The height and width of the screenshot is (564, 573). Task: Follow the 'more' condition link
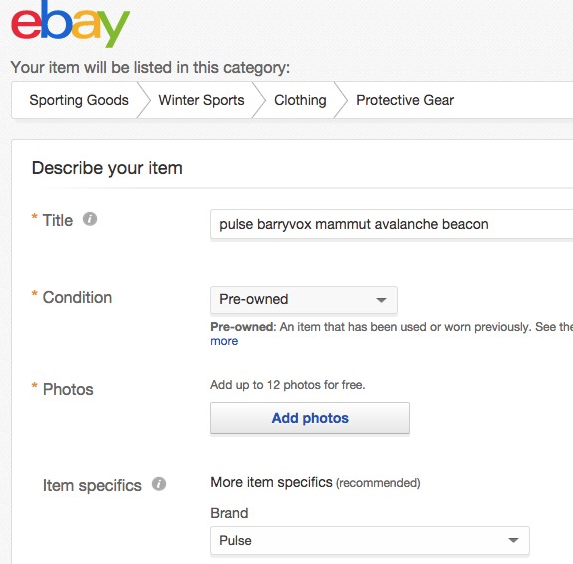point(224,341)
